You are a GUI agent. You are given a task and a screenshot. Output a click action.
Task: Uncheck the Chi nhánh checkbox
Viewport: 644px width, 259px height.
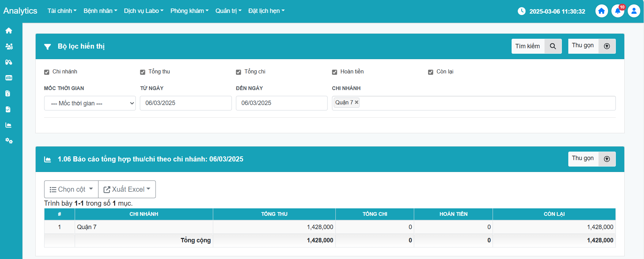click(47, 72)
